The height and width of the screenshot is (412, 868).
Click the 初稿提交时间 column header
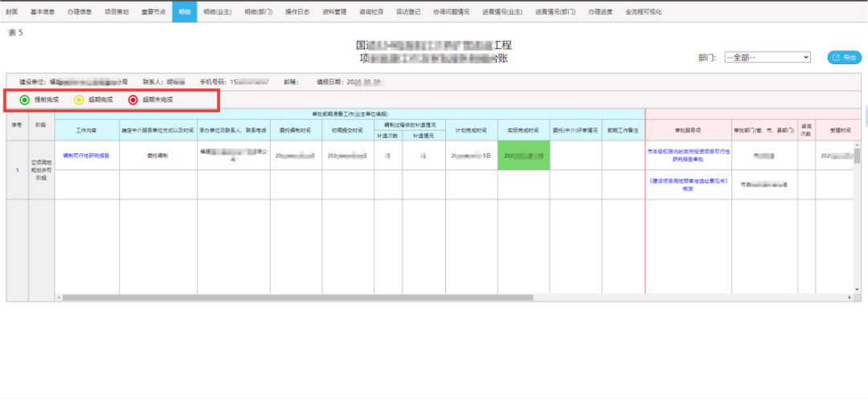[x=348, y=130]
